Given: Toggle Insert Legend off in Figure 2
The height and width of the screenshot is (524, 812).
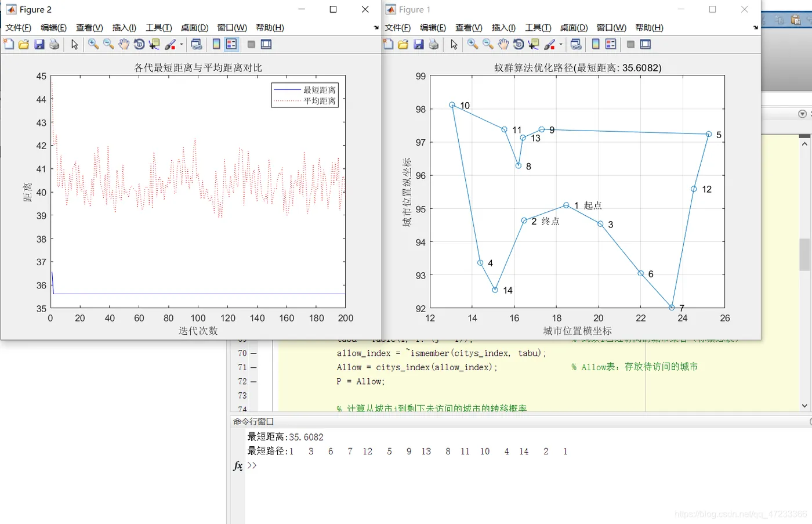Looking at the screenshot, I should pyautogui.click(x=231, y=44).
